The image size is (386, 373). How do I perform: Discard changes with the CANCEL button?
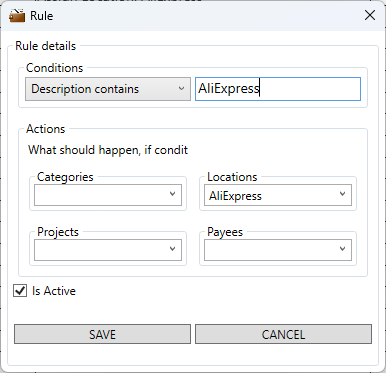(283, 334)
